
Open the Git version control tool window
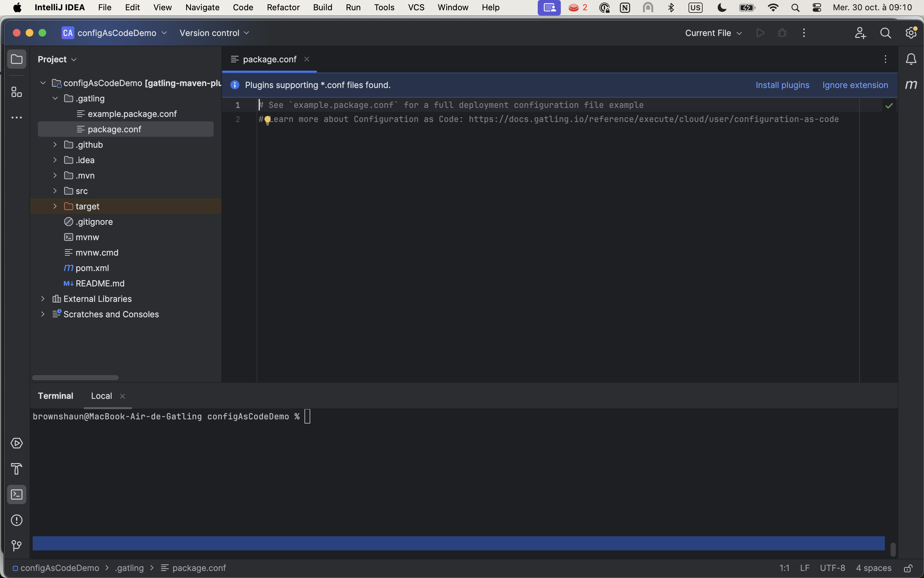tap(16, 546)
